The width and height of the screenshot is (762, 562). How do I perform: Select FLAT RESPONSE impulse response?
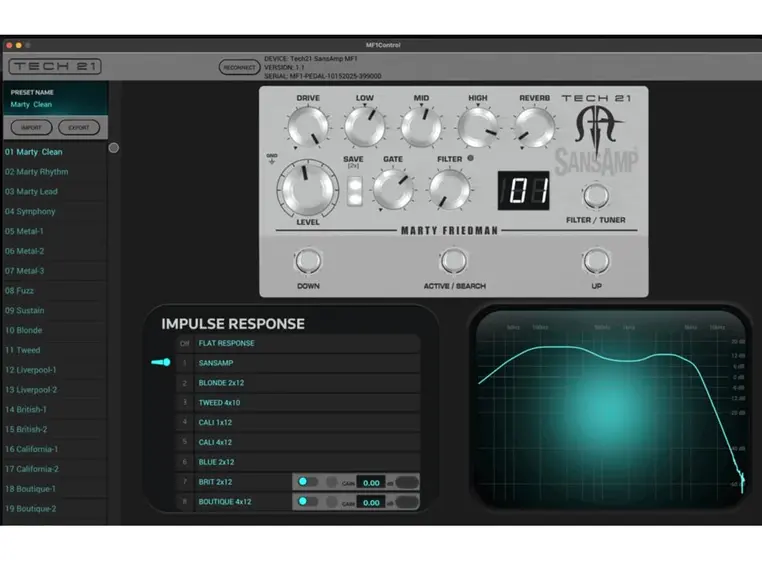pos(298,343)
